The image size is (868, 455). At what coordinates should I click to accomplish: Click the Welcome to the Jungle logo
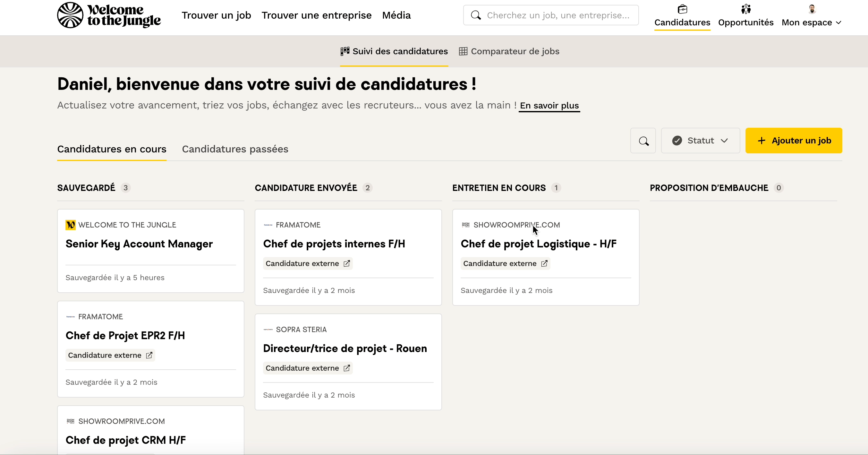click(109, 15)
